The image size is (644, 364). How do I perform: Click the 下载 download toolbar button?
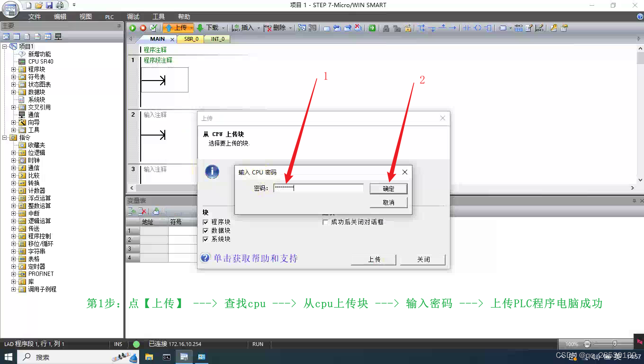(208, 28)
